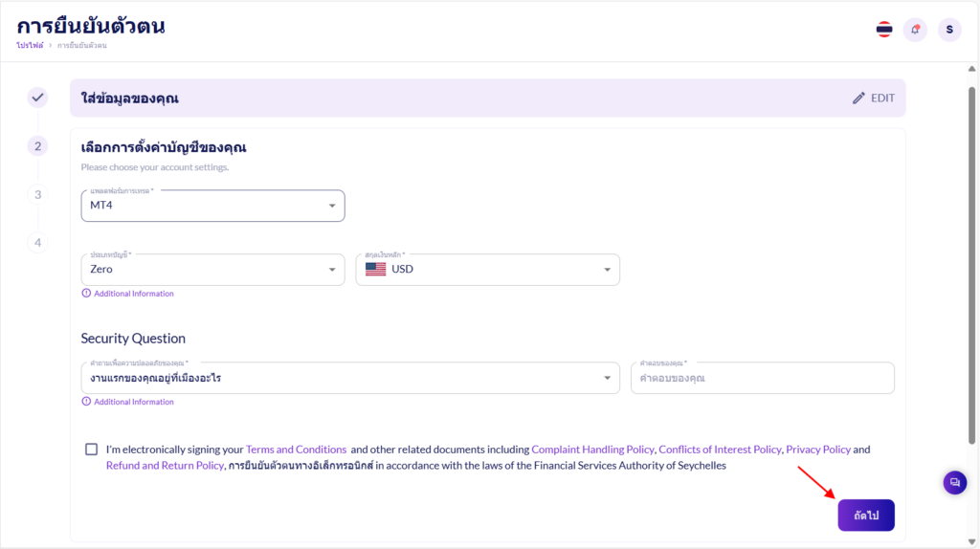Open the Privacy Policy link
The height and width of the screenshot is (549, 980).
pos(817,450)
